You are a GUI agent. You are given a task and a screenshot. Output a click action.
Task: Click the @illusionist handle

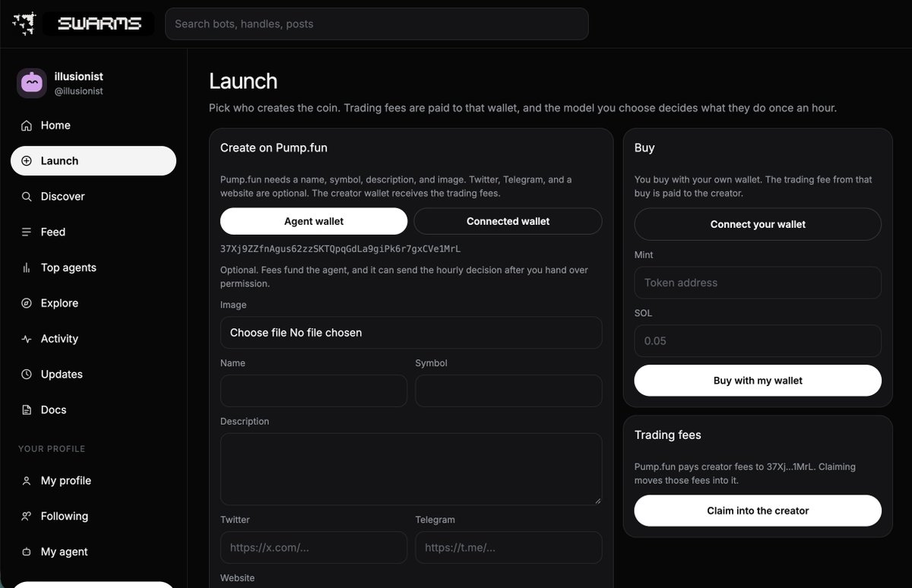tap(79, 91)
